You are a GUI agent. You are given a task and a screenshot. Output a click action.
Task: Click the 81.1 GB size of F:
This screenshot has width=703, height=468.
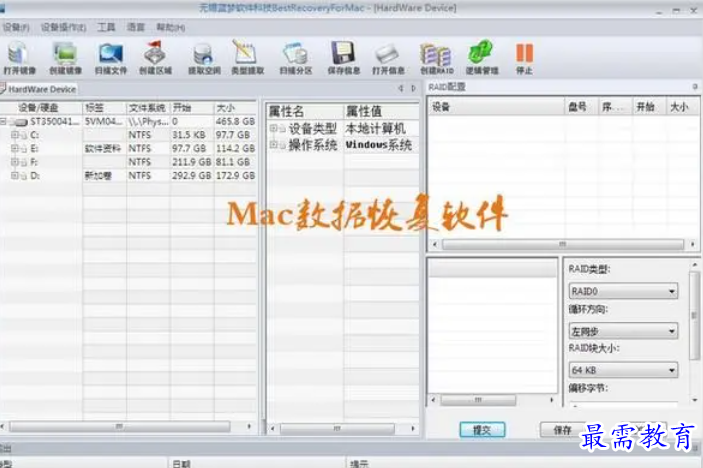pyautogui.click(x=233, y=162)
